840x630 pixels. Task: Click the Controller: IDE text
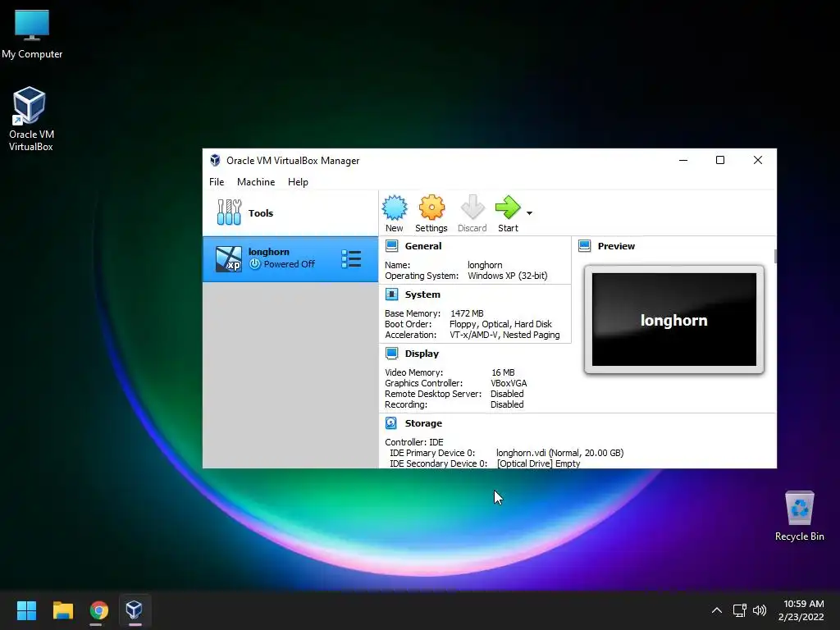414,442
